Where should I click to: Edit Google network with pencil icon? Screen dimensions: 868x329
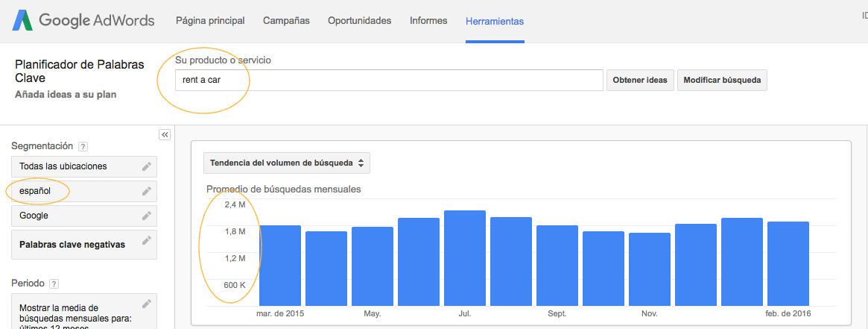146,216
